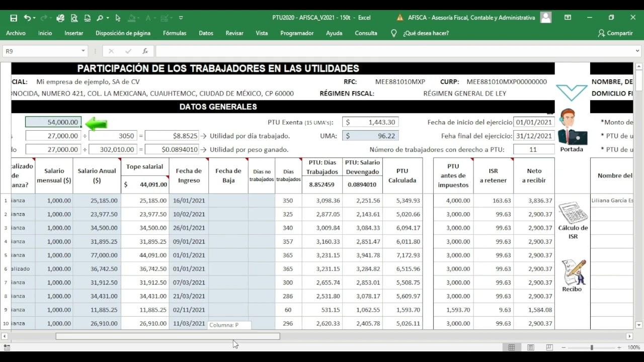Open the Disposición de página tab

click(123, 33)
